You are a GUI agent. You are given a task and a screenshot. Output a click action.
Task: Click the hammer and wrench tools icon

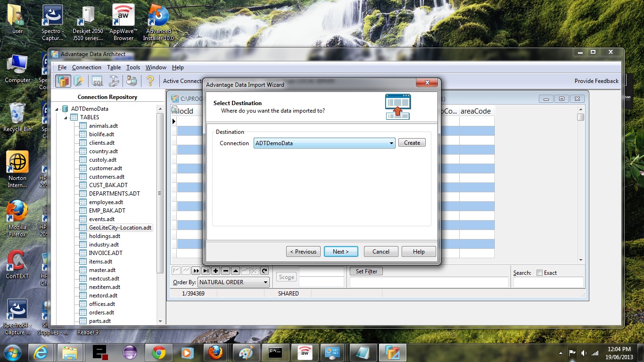click(114, 81)
